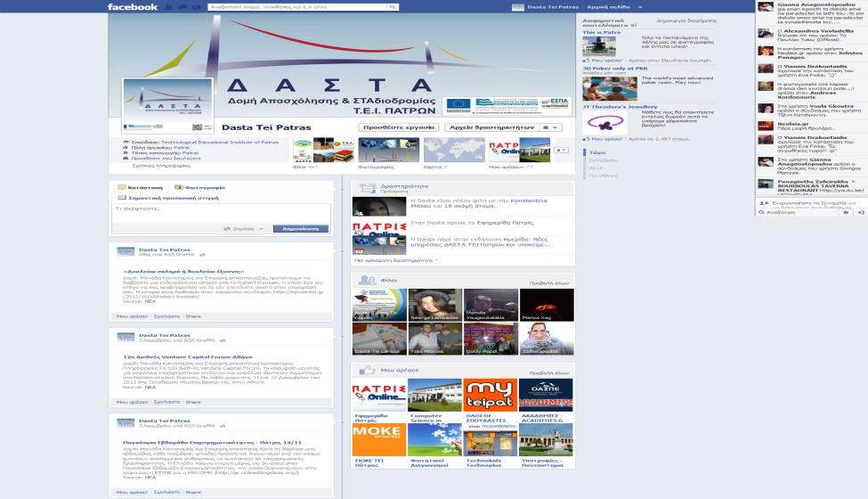Open Alexandros Vavladellis ticker story

click(x=811, y=36)
